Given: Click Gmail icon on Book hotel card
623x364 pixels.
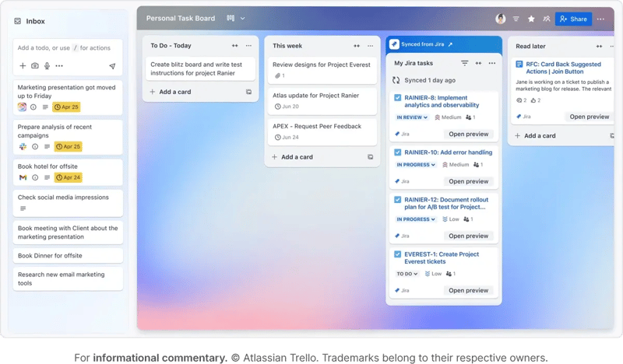Looking at the screenshot, I should [23, 177].
